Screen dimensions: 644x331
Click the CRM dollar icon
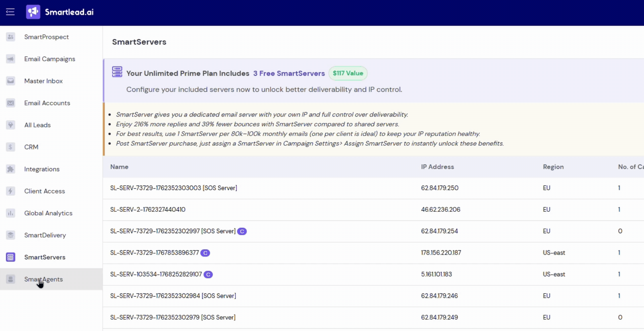coord(11,147)
